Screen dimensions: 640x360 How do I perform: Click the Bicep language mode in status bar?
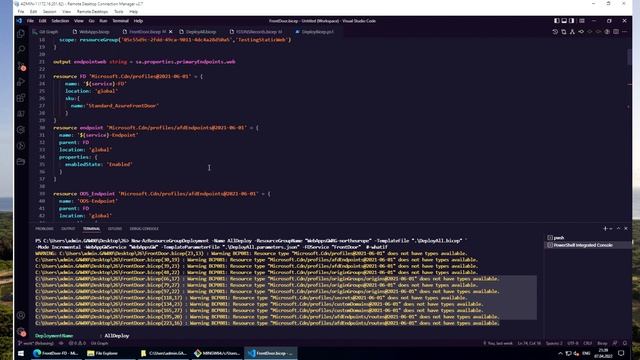click(x=602, y=343)
